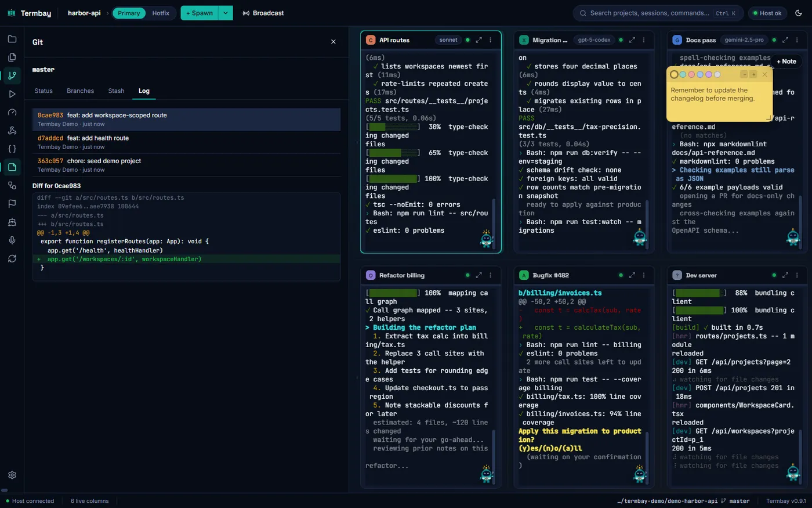Click the Host connected status entry
812x508 pixels.
[29, 501]
